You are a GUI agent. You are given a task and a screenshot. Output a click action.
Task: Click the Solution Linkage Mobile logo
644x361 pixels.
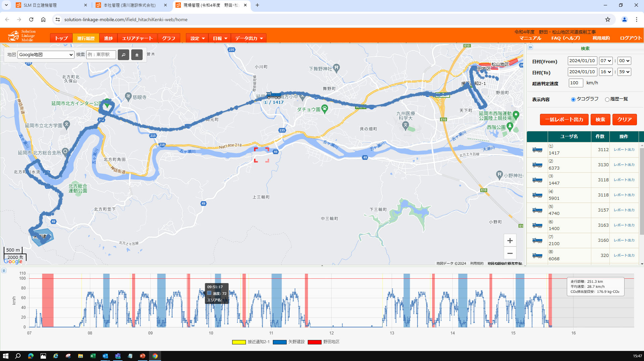point(22,36)
